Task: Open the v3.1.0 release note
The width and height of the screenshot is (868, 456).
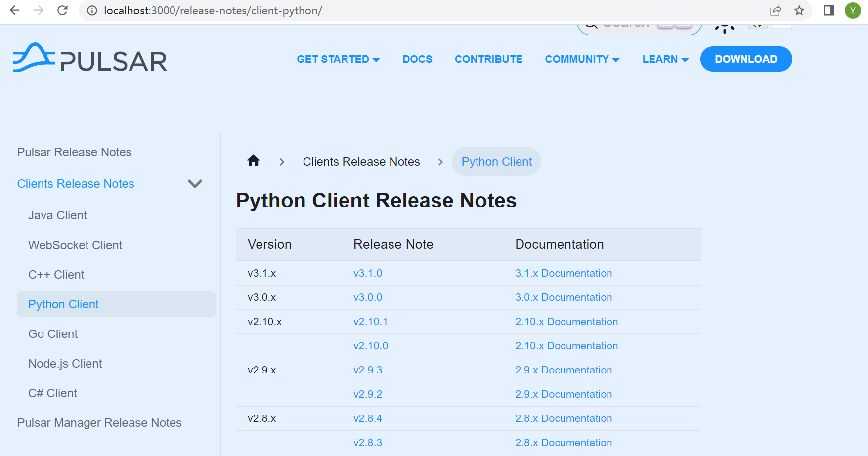Action: 368,273
